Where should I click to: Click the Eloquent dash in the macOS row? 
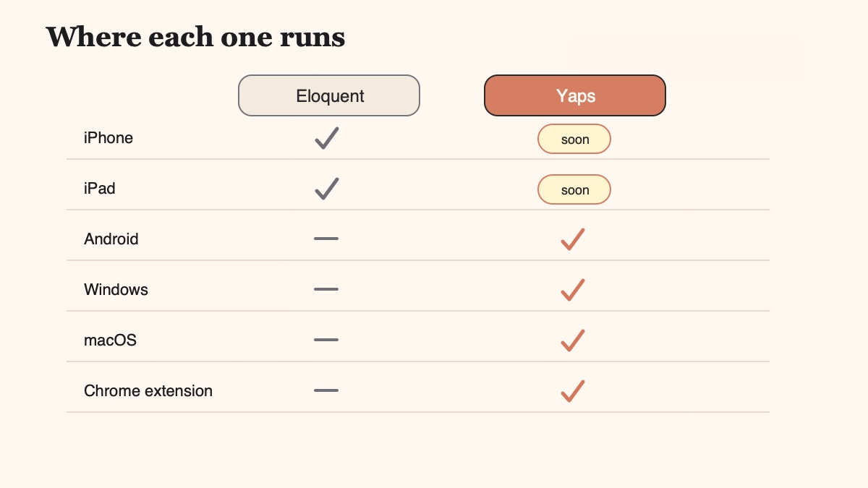(x=326, y=340)
